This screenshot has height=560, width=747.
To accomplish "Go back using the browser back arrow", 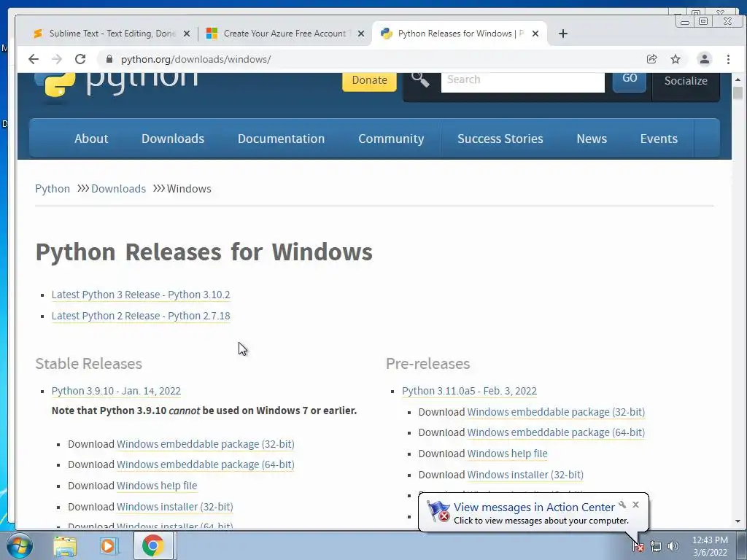I will click(x=34, y=59).
